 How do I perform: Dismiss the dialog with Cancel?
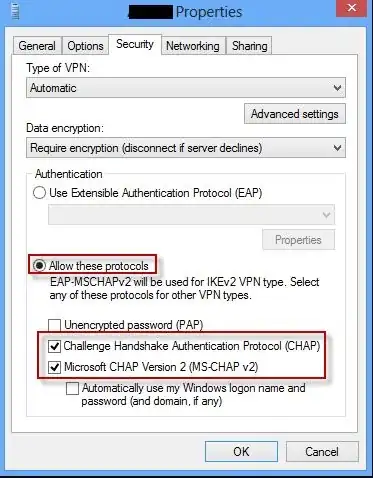322,452
